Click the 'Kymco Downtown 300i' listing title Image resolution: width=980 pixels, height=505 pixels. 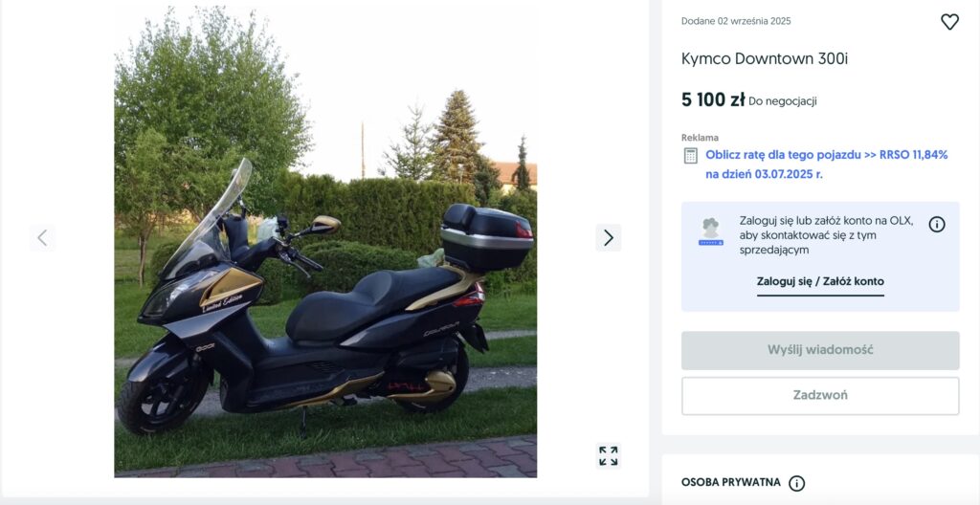coord(765,58)
